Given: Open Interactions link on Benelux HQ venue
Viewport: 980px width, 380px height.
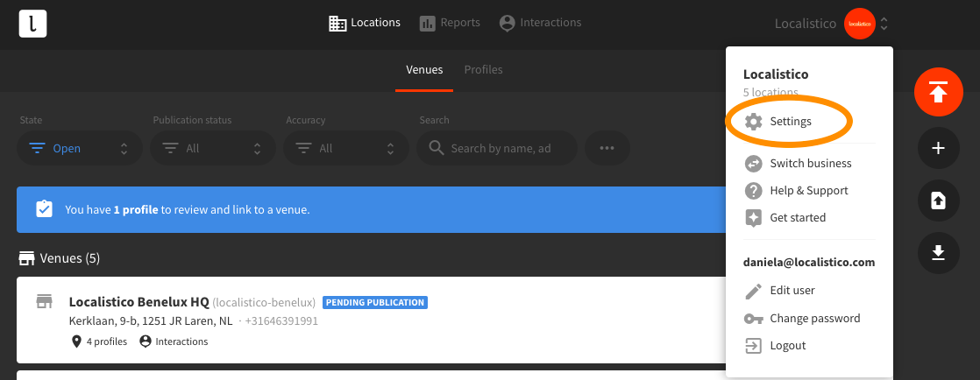Looking at the screenshot, I should [174, 341].
